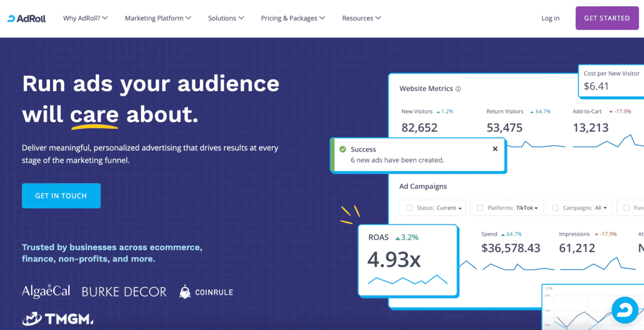
Task: Click the Add-to-Cart down arrow indicator
Action: click(611, 112)
